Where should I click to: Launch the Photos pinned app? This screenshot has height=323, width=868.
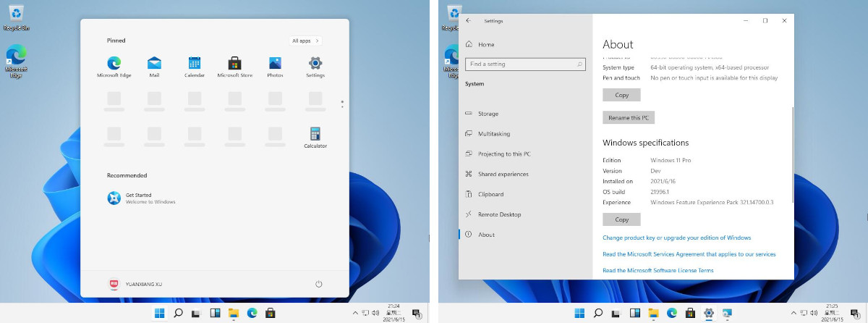pos(275,67)
